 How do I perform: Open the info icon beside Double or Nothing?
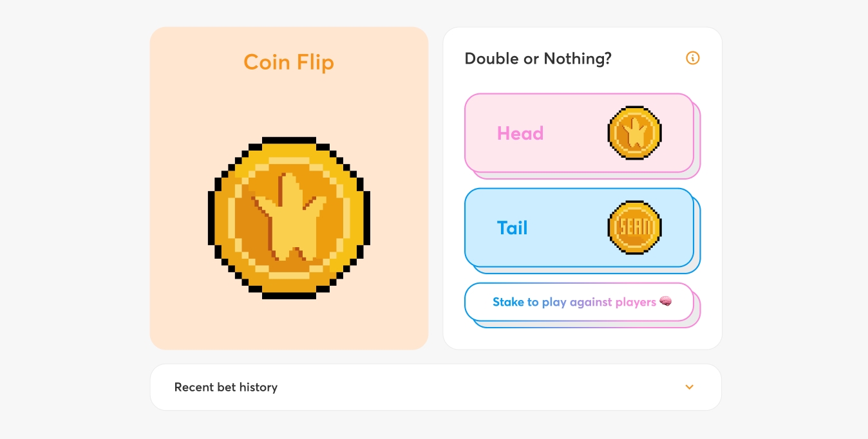pos(693,58)
